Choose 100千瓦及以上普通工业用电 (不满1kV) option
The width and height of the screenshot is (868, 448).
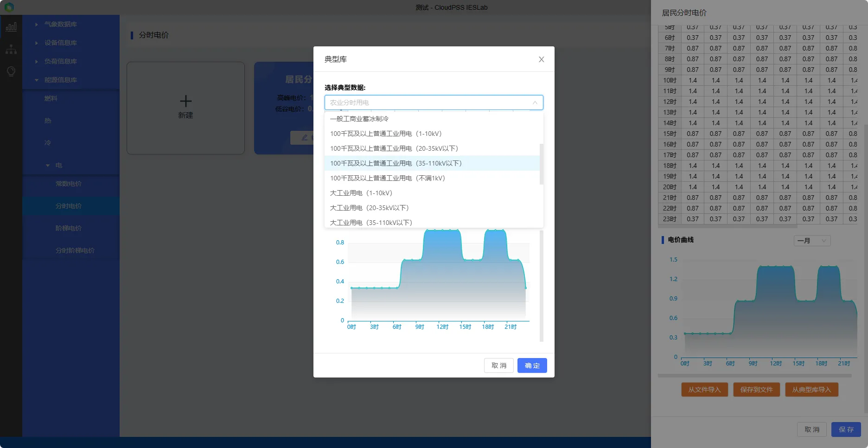(x=432, y=178)
